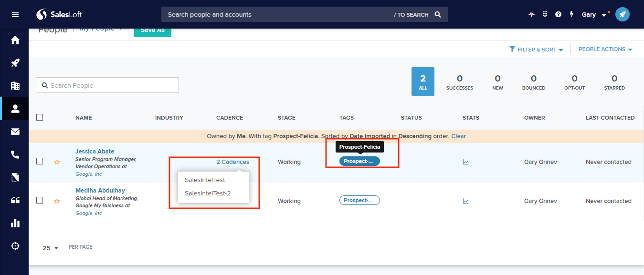The width and height of the screenshot is (644, 275).
Task: Clear the applied filter
Action: click(458, 136)
